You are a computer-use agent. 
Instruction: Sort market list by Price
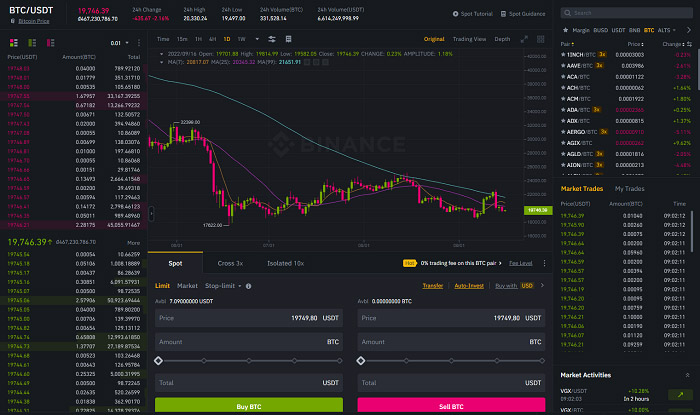(635, 44)
